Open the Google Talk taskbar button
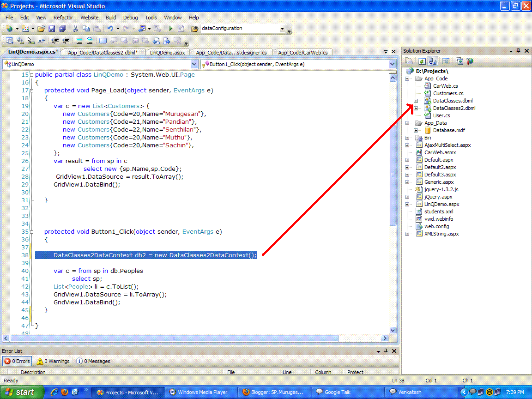Image resolution: width=532 pixels, height=399 pixels. 348,392
